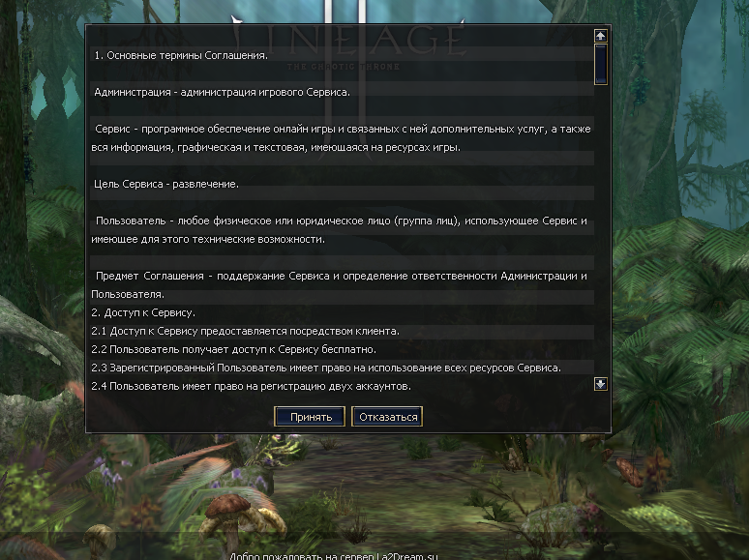The width and height of the screenshot is (749, 560).
Task: Click the 'Пользователь - любое физическое' definition line
Action: (341, 221)
